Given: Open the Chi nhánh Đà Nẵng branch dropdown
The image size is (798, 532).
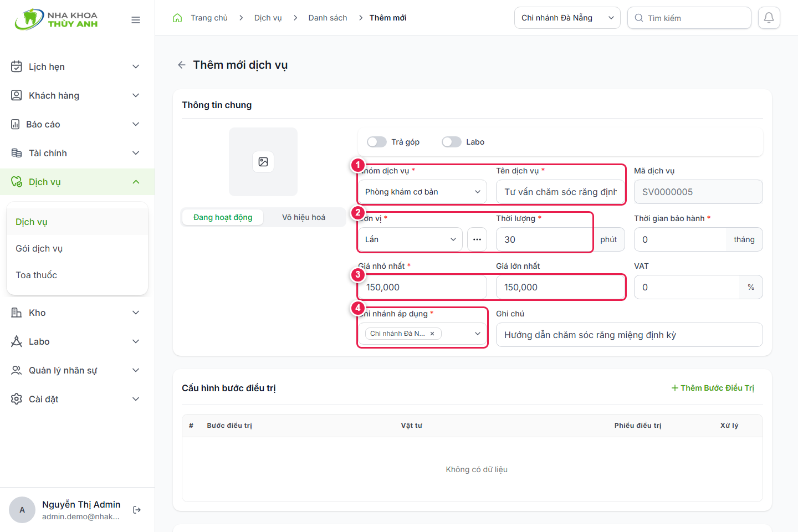Looking at the screenshot, I should tap(567, 18).
